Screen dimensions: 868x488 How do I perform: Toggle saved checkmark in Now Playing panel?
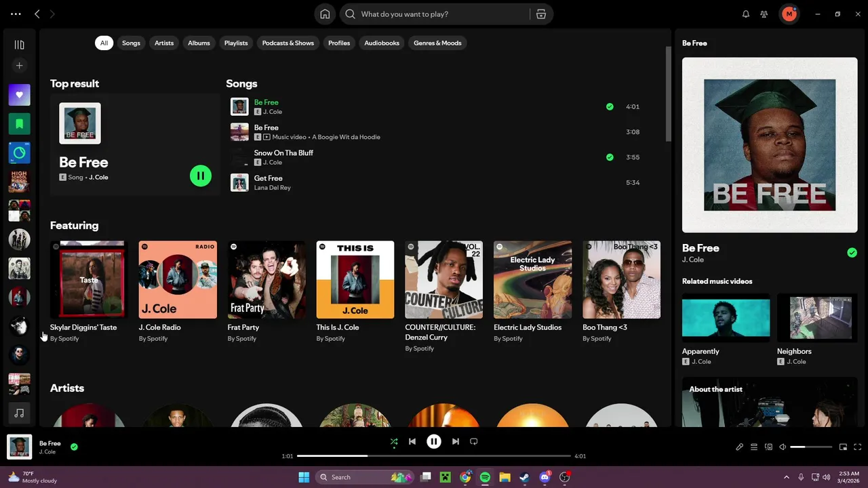point(852,253)
